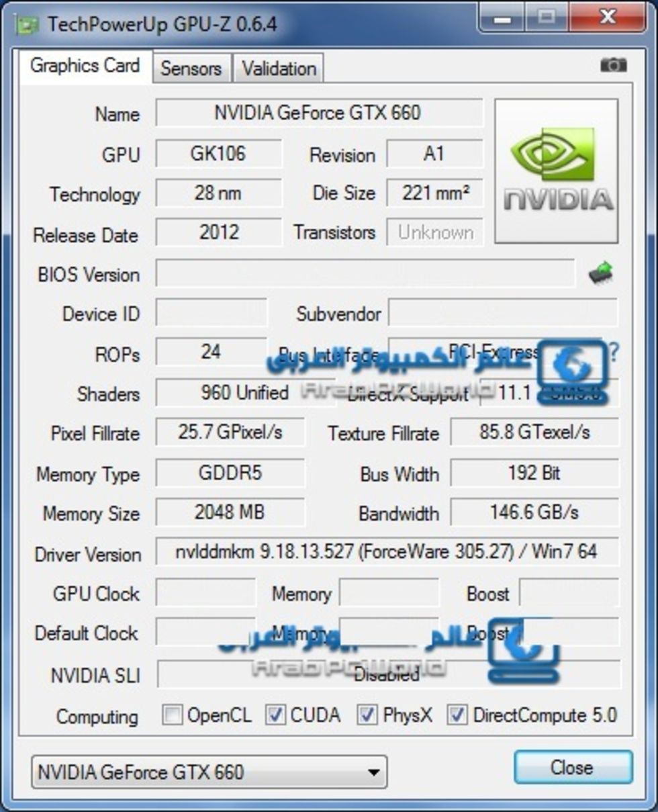
Task: Click the NVIDIA logo image
Action: pos(556,171)
